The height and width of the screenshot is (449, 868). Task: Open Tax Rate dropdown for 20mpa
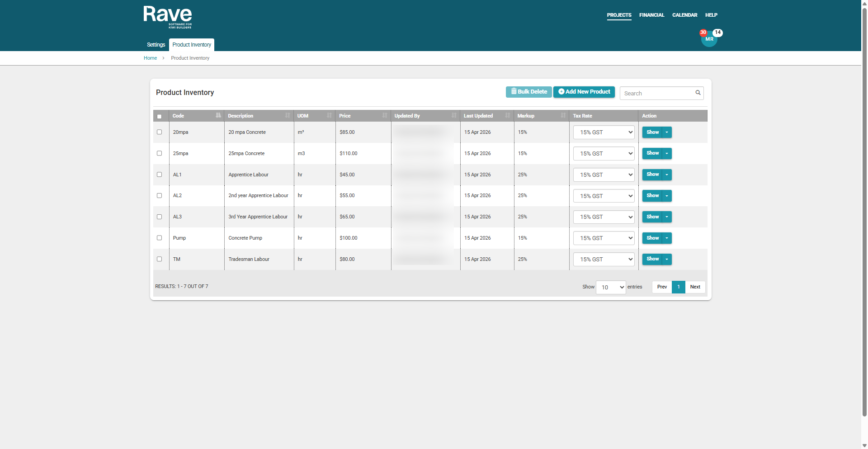(x=604, y=132)
